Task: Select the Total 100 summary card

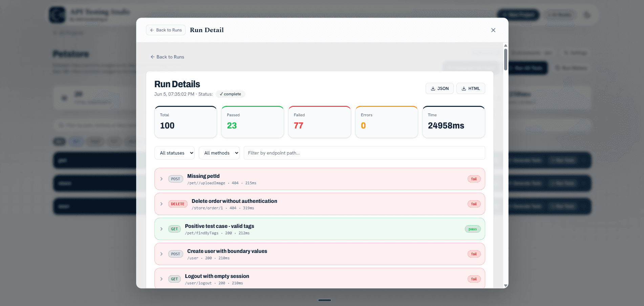Action: (x=186, y=122)
